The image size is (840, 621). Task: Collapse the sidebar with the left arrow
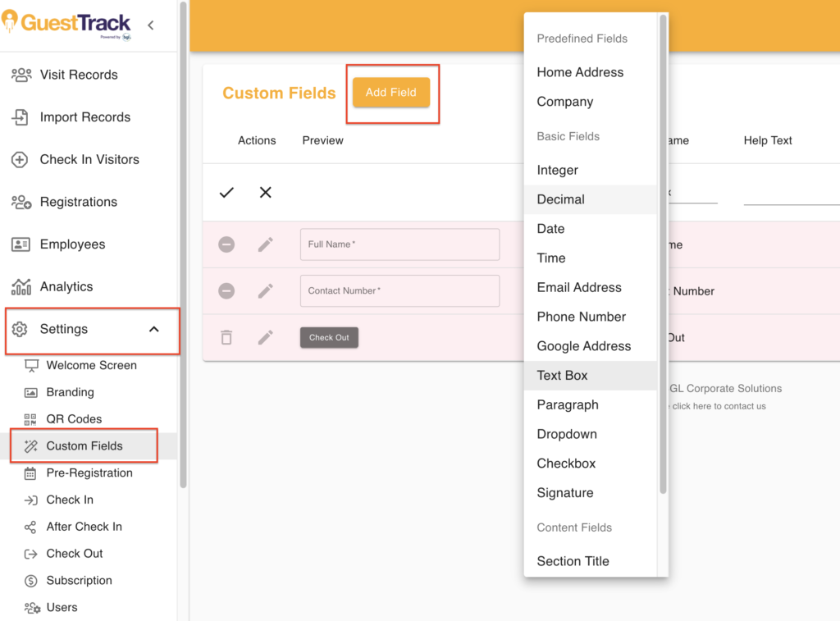150,25
